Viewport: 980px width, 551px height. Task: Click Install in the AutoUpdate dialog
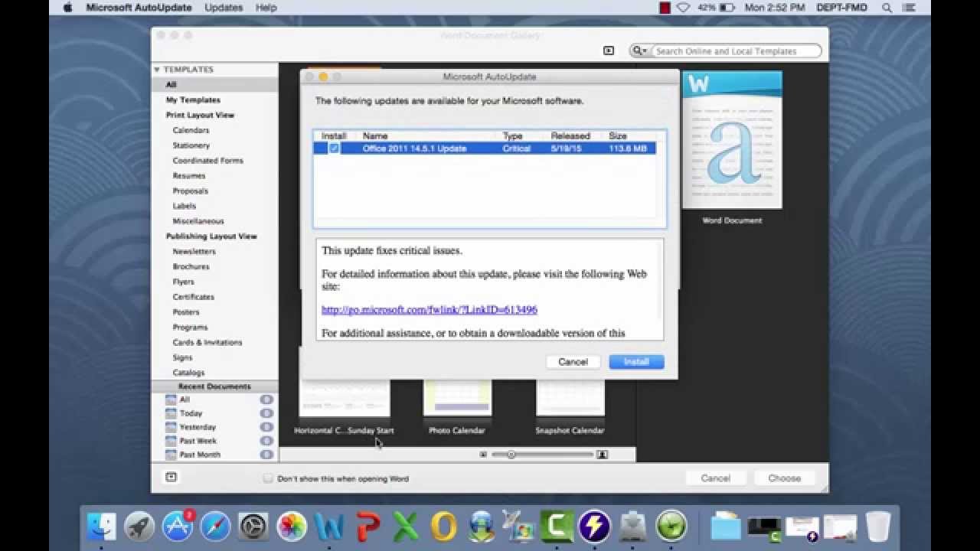tap(636, 362)
